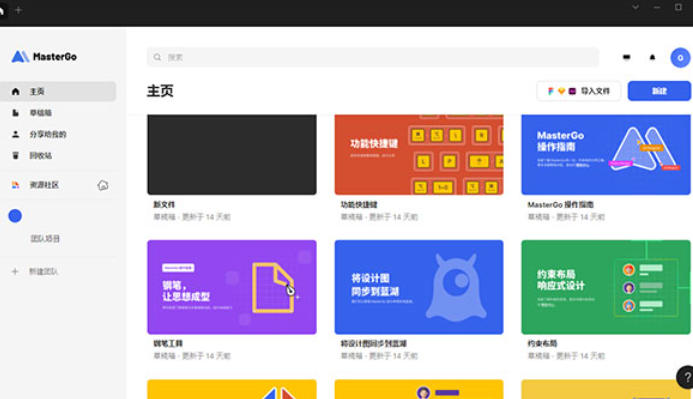
Task: Open the blue 将设计图同步到蓝湖 thumbnail
Action: tap(419, 287)
